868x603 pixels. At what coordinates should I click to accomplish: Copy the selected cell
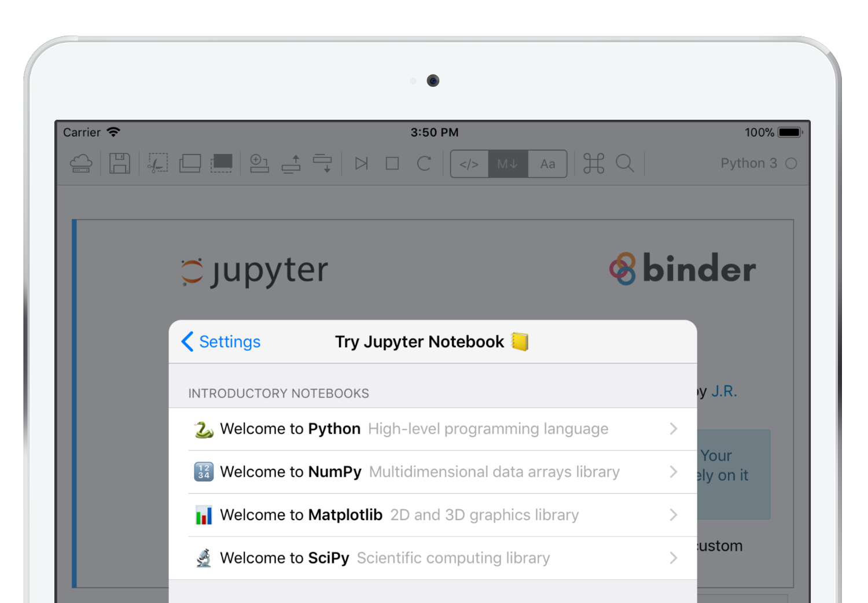pos(190,163)
